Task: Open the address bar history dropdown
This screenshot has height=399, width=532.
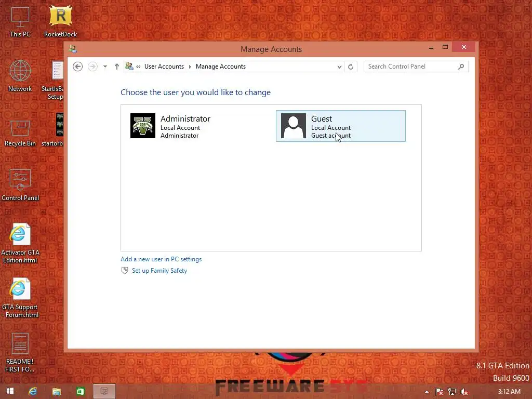Action: pos(339,67)
